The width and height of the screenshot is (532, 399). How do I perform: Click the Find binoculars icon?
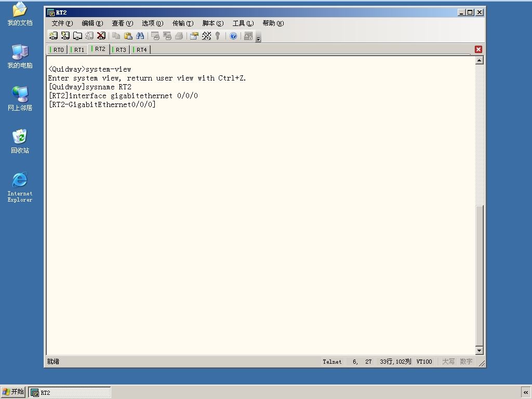140,36
